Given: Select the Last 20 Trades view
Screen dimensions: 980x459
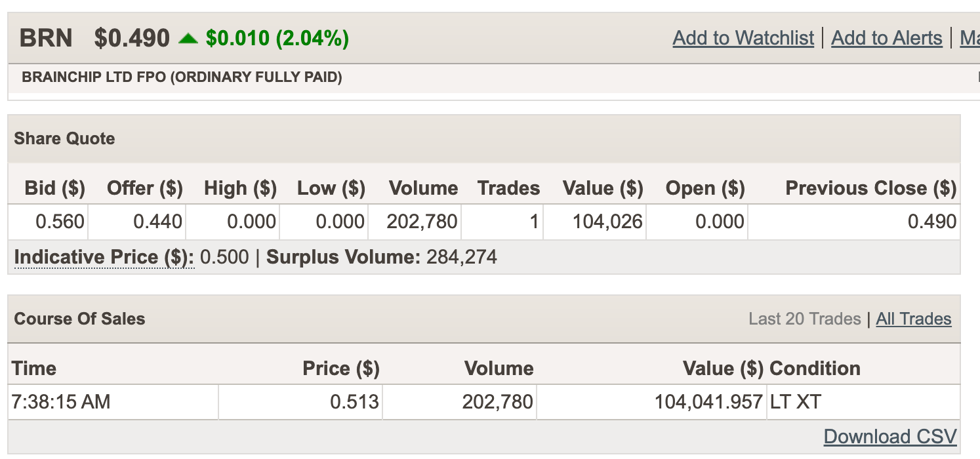Looking at the screenshot, I should pos(804,319).
